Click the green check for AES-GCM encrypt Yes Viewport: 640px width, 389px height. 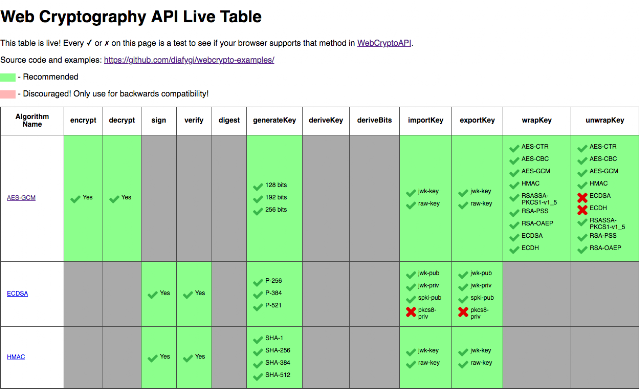click(75, 199)
